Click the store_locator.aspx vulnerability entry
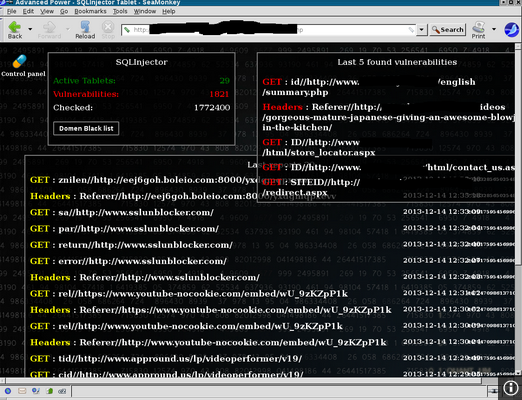Image resolution: width=522 pixels, height=400 pixels. click(x=347, y=147)
